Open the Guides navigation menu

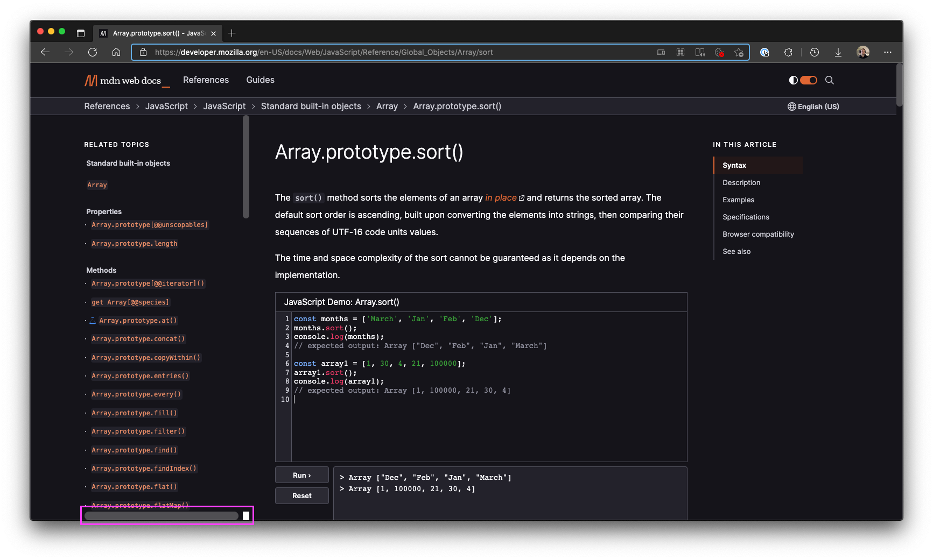pos(260,80)
